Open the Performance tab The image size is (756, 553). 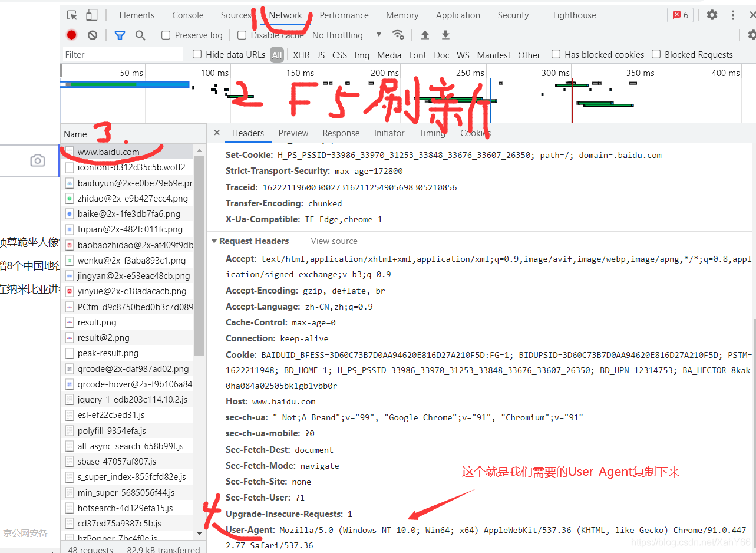(344, 15)
